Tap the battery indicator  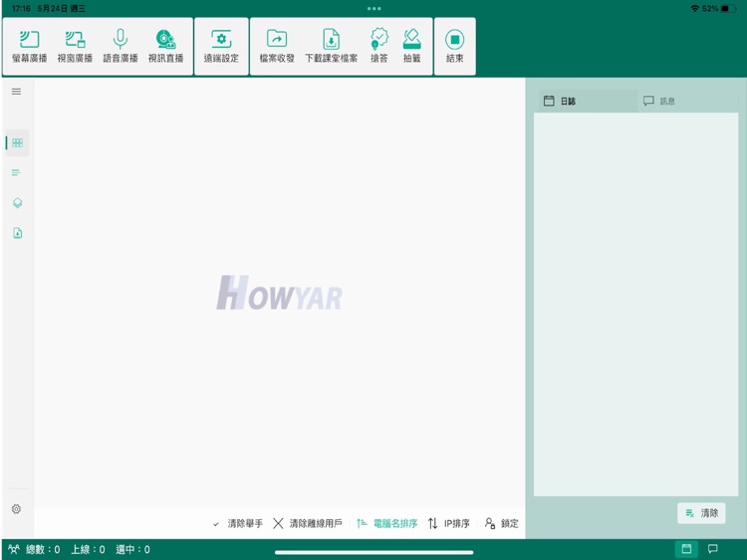tap(728, 9)
